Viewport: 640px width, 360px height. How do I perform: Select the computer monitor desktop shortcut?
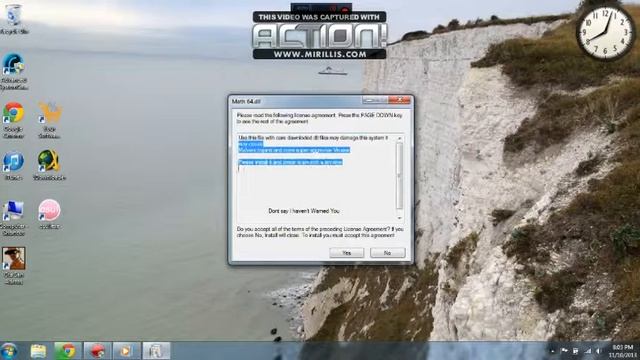(x=13, y=218)
